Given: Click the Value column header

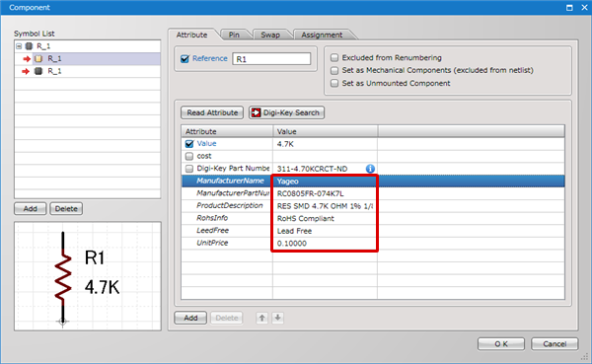Looking at the screenshot, I should (325, 131).
